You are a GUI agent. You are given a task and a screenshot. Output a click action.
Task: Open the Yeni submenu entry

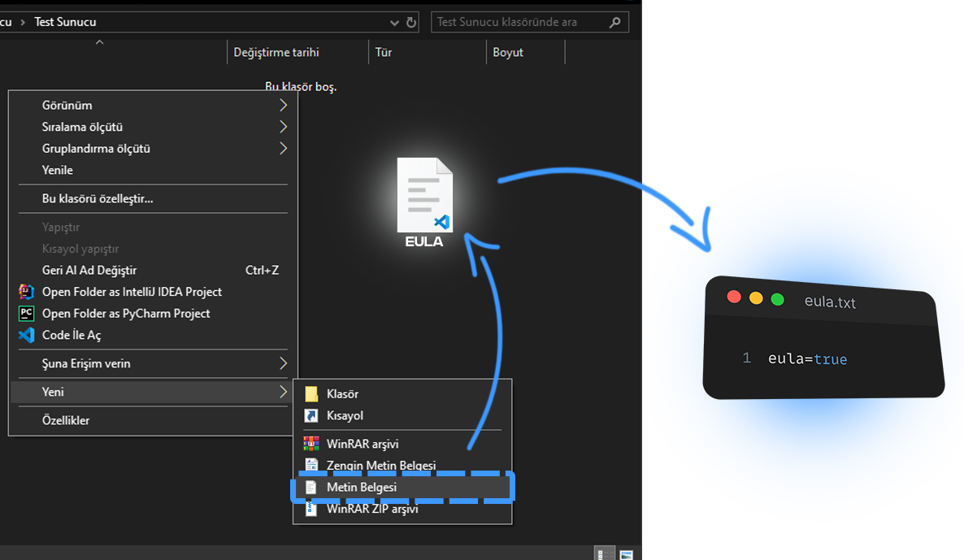[x=153, y=392]
